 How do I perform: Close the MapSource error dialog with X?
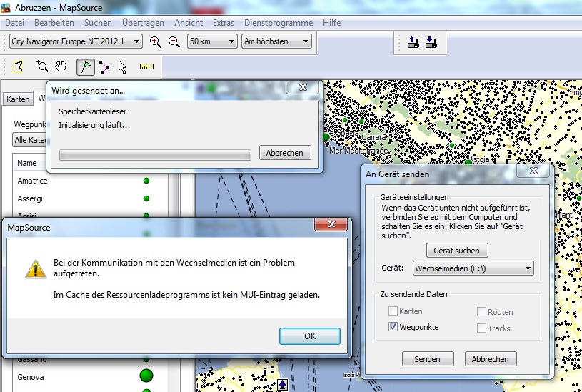[x=331, y=224]
